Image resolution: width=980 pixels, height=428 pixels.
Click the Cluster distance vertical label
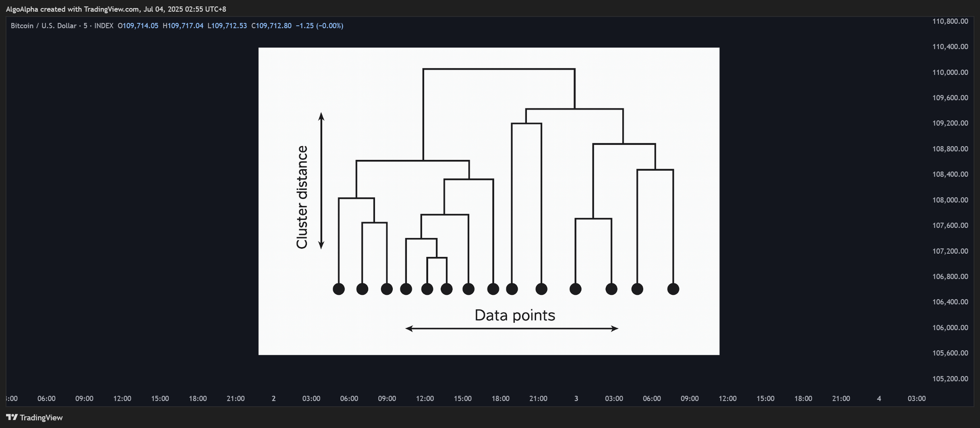pyautogui.click(x=302, y=197)
